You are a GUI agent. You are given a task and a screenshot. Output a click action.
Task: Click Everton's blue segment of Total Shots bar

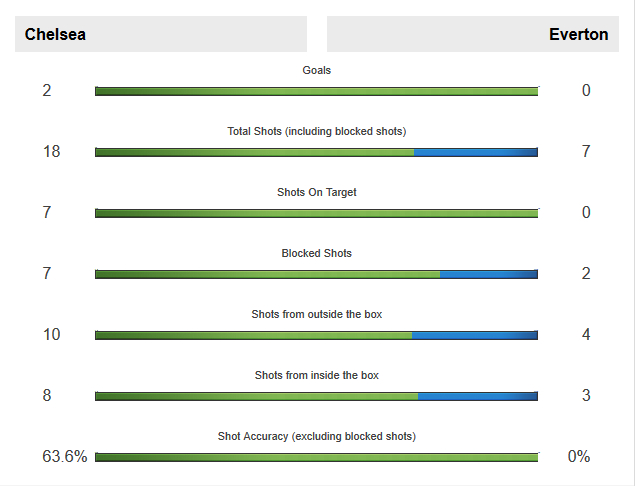pos(475,152)
